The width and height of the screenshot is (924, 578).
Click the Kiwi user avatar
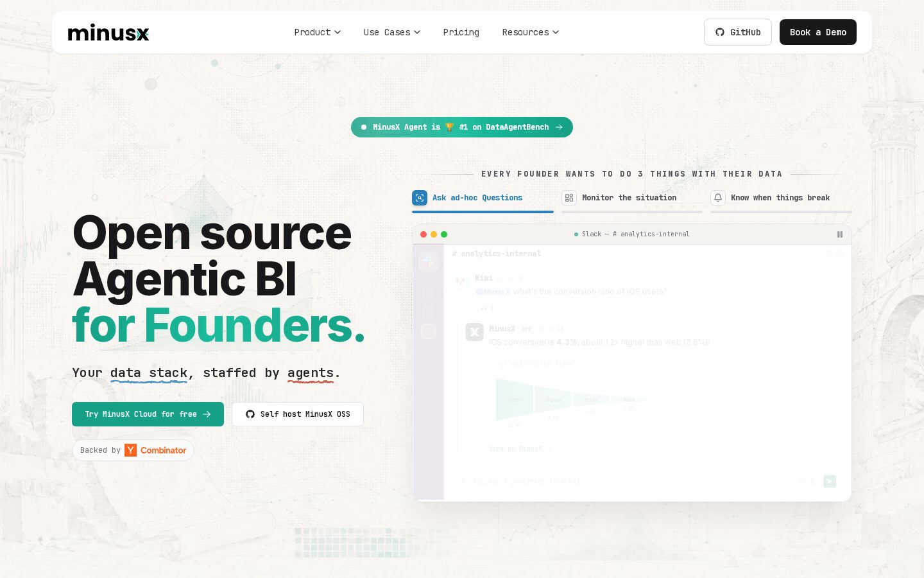tap(460, 280)
